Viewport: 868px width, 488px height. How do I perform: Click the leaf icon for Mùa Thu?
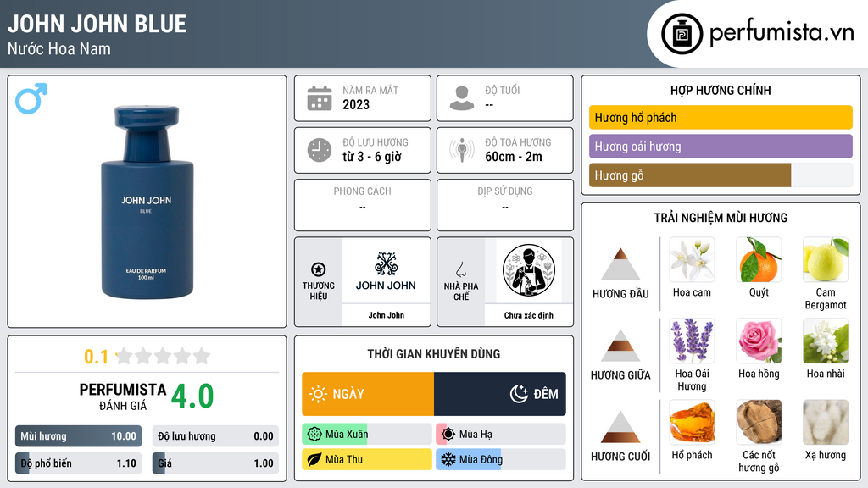(x=314, y=459)
